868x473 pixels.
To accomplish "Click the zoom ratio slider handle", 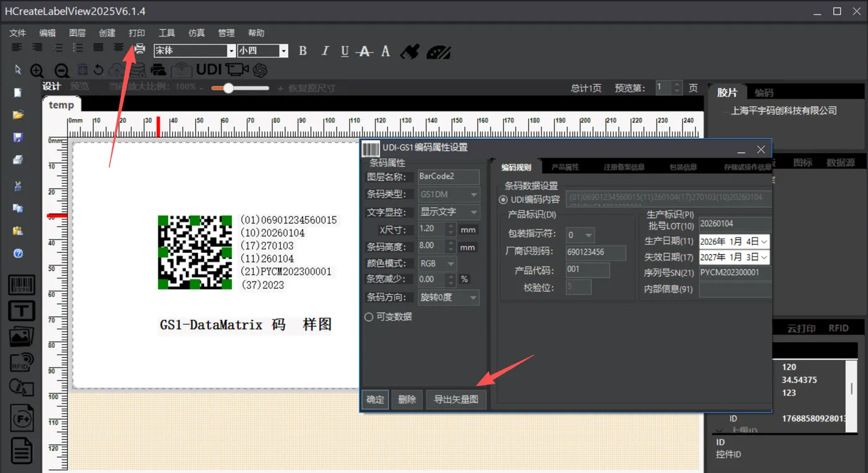I will pos(228,88).
